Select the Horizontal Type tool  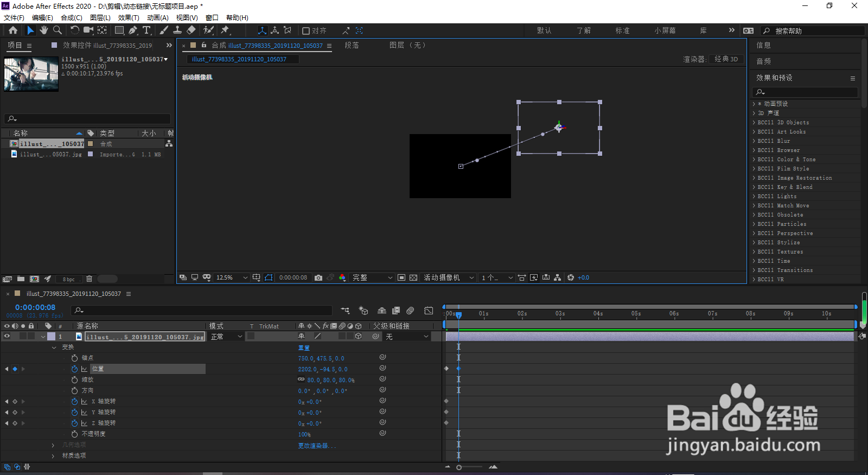146,30
